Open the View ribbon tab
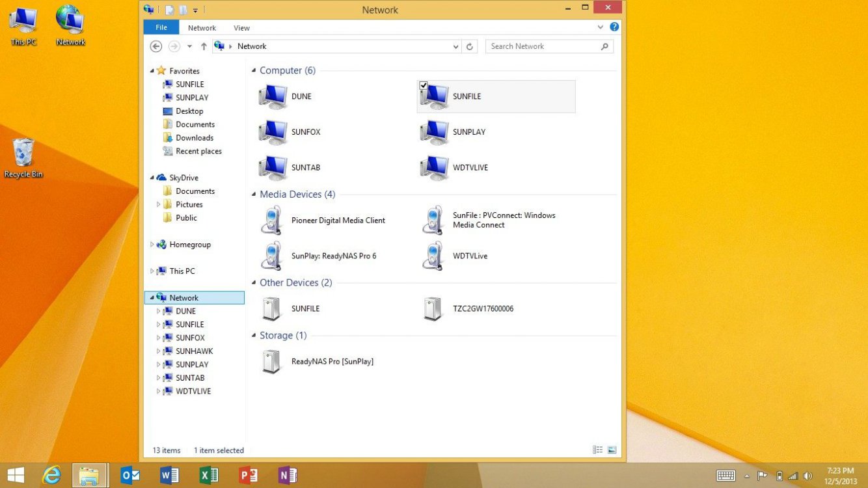The width and height of the screenshot is (868, 488). [242, 28]
